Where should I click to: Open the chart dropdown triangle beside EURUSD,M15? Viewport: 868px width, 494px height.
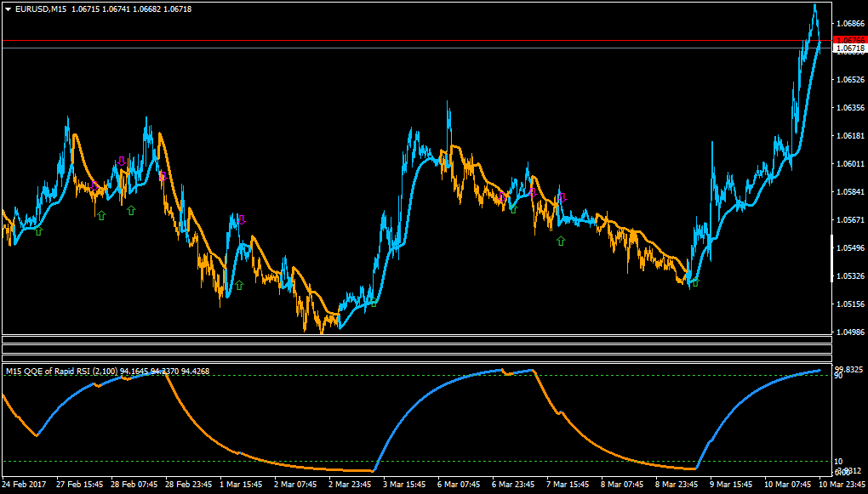coord(9,9)
